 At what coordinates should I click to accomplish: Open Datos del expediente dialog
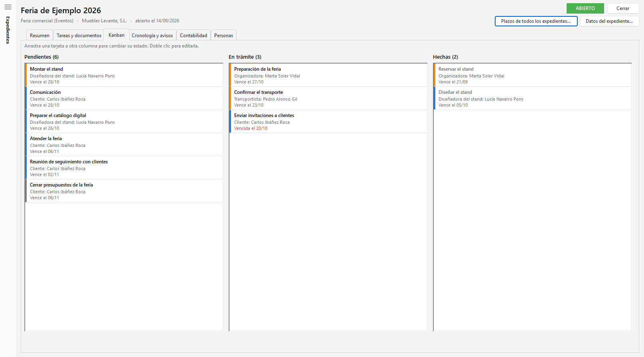click(x=609, y=21)
